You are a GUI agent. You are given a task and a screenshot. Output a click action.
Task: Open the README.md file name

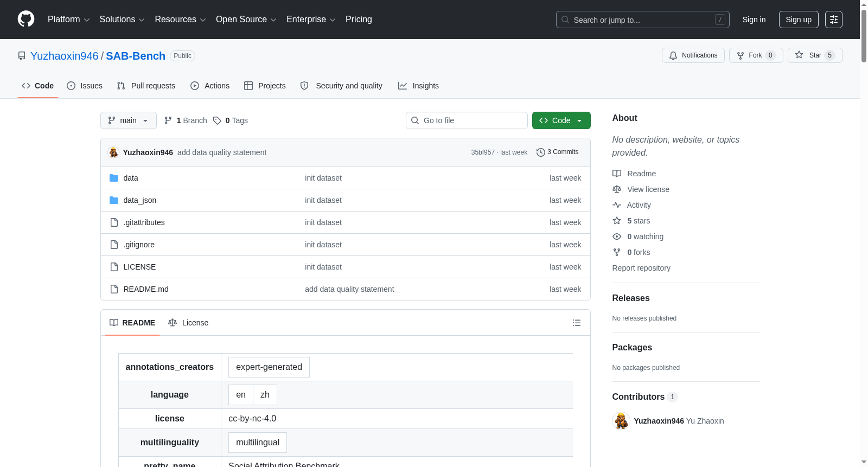pyautogui.click(x=146, y=289)
